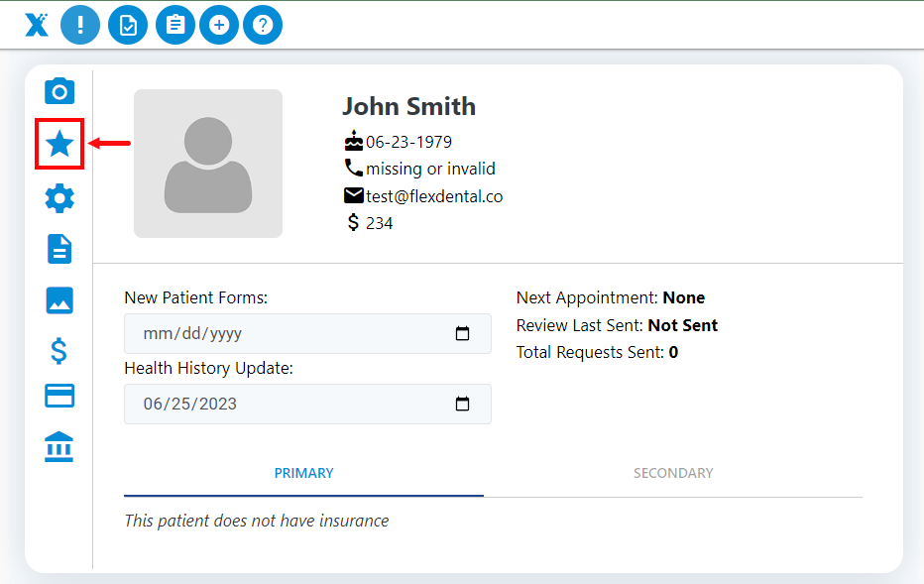This screenshot has width=924, height=584.
Task: Click the Total Requests Sent: 0 text
Action: (x=597, y=352)
